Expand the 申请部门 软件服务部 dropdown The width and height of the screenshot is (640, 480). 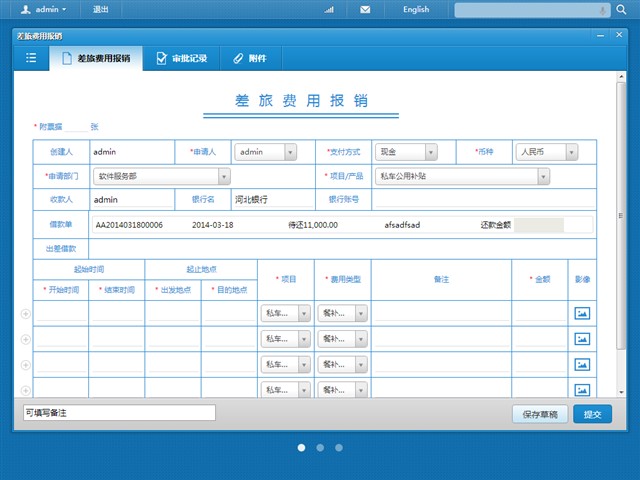click(x=162, y=176)
